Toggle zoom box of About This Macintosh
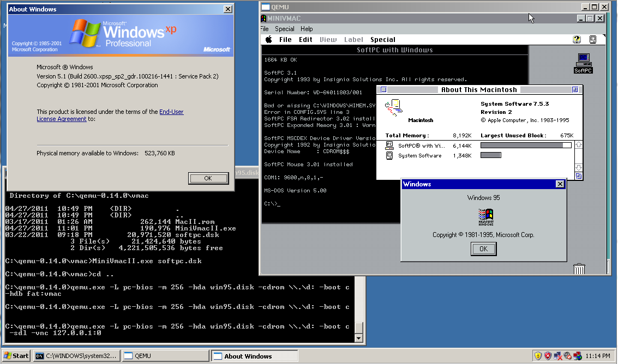 tap(574, 90)
